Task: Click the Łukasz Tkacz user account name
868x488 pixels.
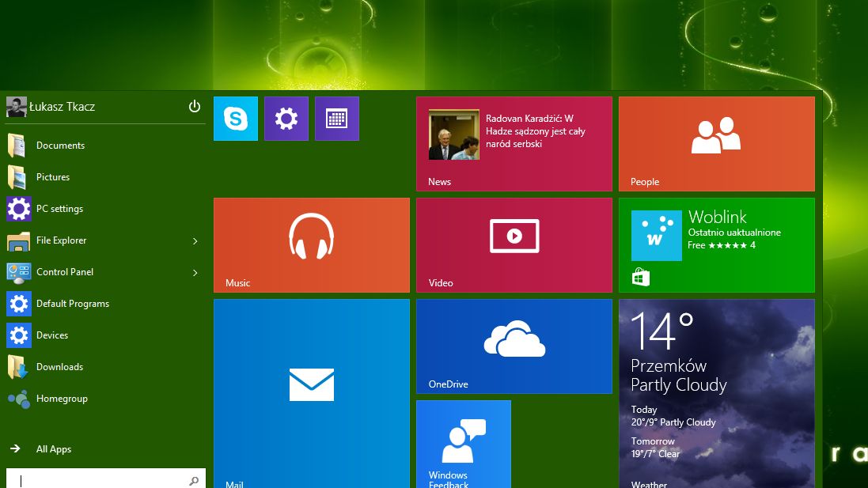Action: tap(62, 107)
